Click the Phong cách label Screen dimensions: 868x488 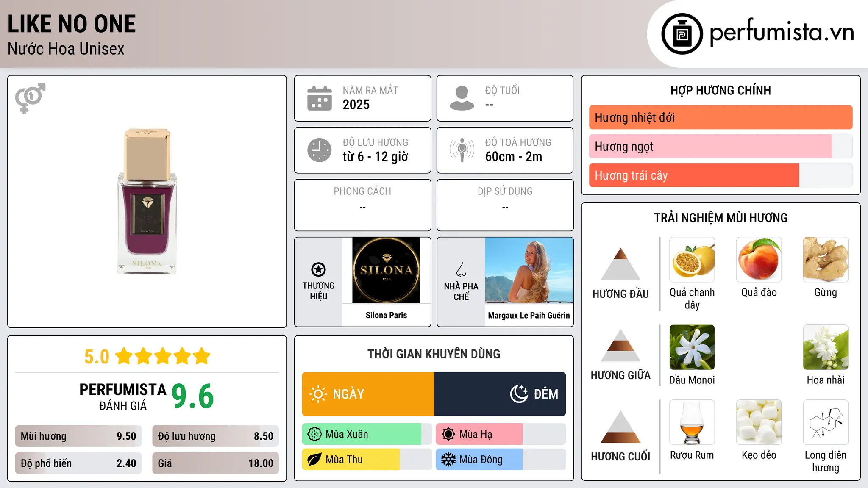point(362,191)
